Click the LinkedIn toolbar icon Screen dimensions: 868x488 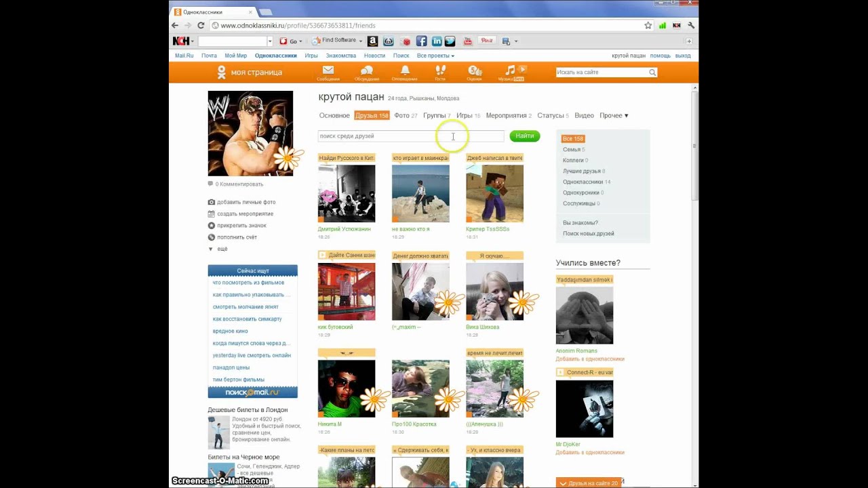point(437,41)
